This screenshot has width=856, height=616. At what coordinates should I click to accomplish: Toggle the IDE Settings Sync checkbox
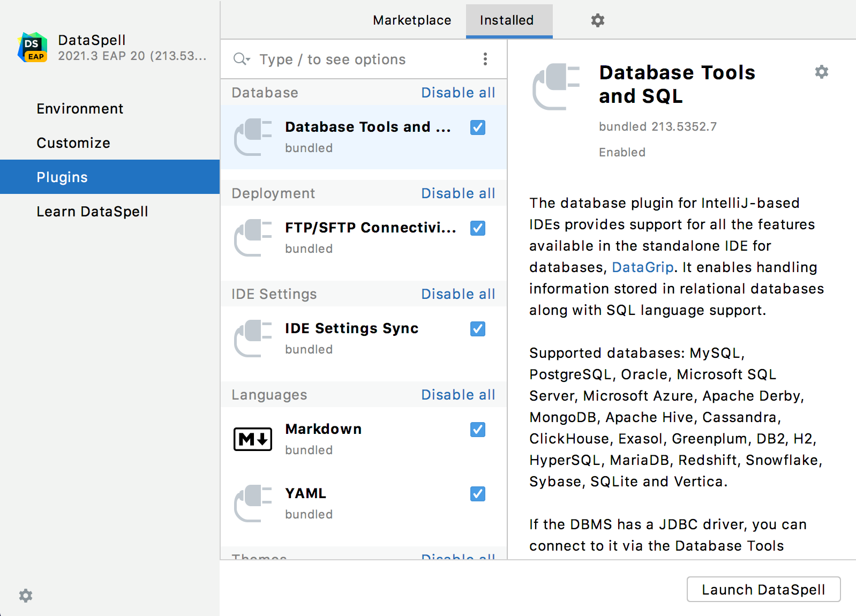(477, 329)
